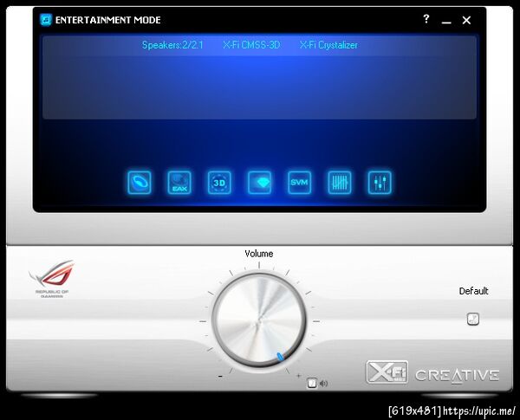This screenshot has width=520, height=420.
Task: Toggle the mute checkbox beside speaker icon
Action: (x=312, y=384)
